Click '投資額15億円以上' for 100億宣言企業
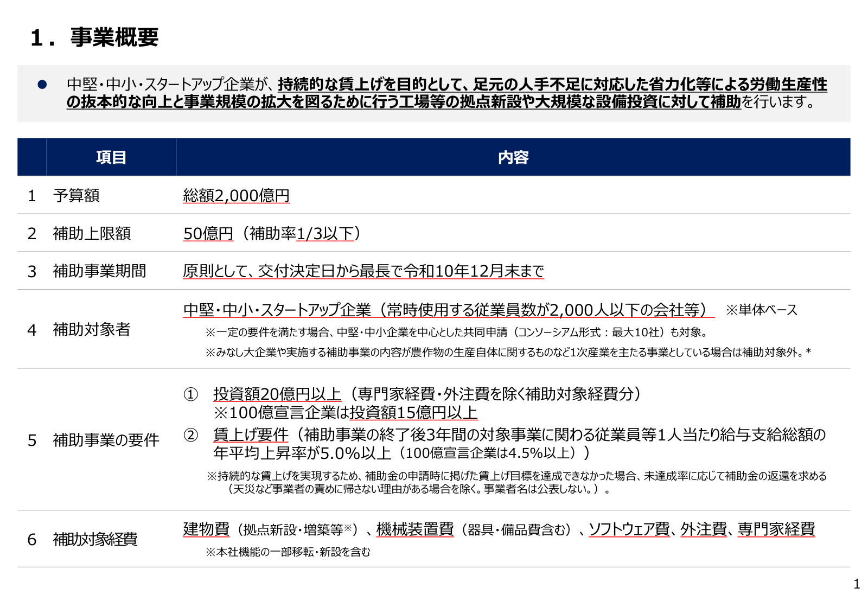The width and height of the screenshot is (868, 601). point(413,413)
